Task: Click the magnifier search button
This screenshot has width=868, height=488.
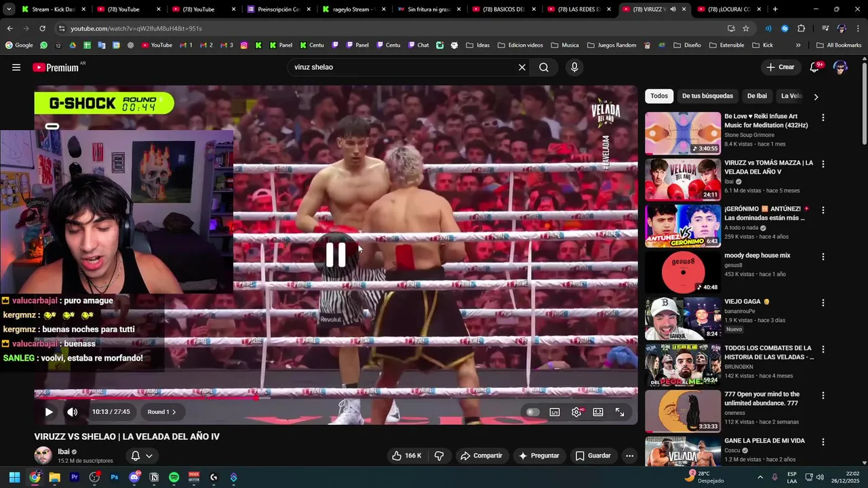Action: click(544, 67)
